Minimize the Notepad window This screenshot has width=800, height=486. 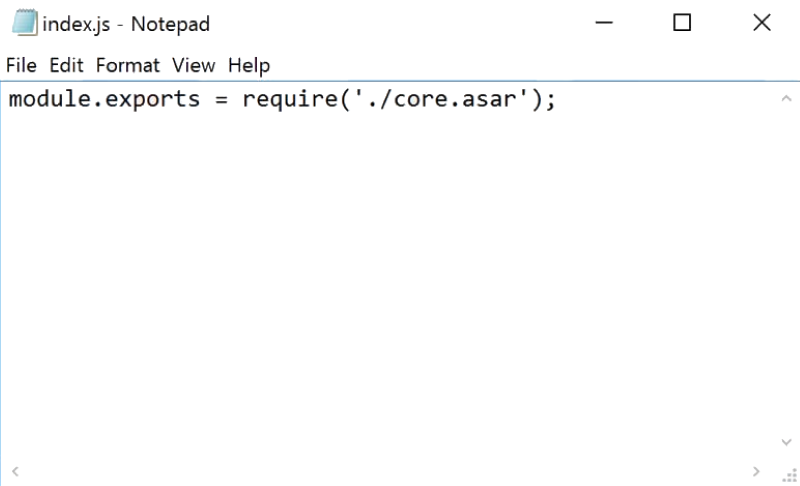[604, 23]
